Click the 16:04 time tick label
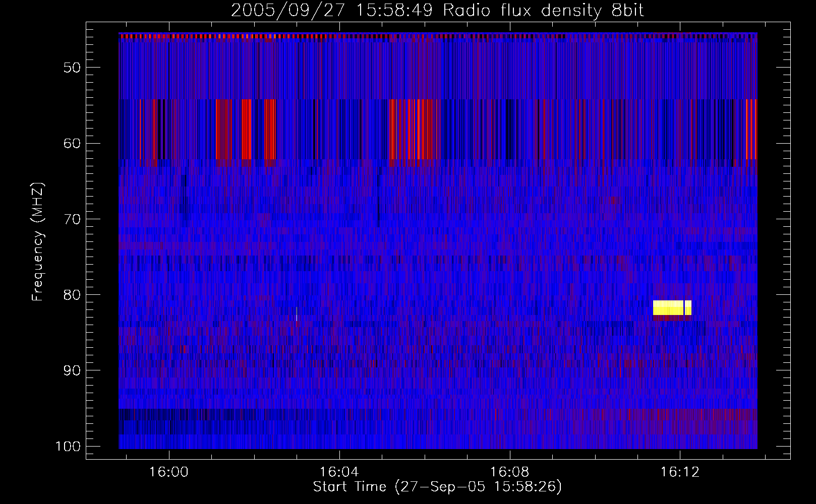816x504 pixels. tap(339, 472)
